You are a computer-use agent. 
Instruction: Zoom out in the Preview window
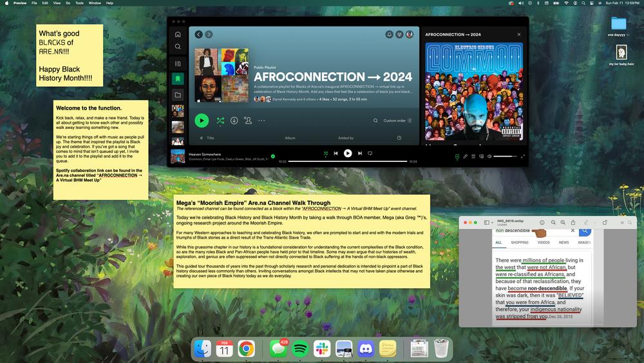553,222
